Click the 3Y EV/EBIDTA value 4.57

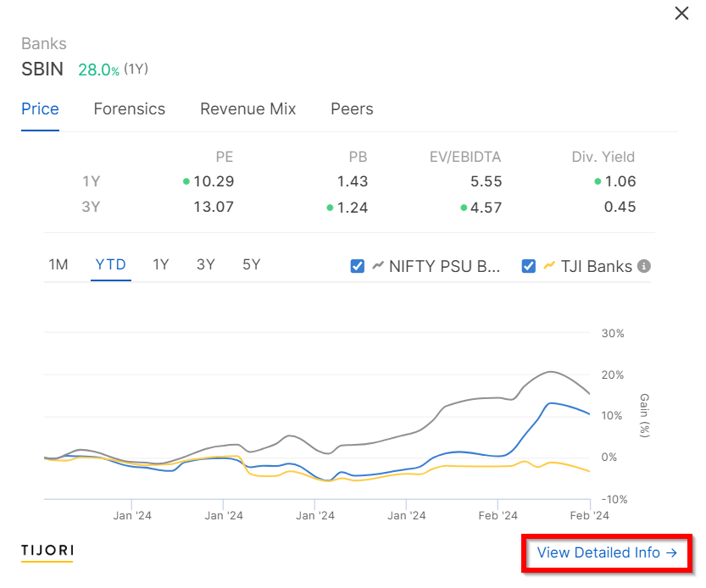click(x=486, y=208)
